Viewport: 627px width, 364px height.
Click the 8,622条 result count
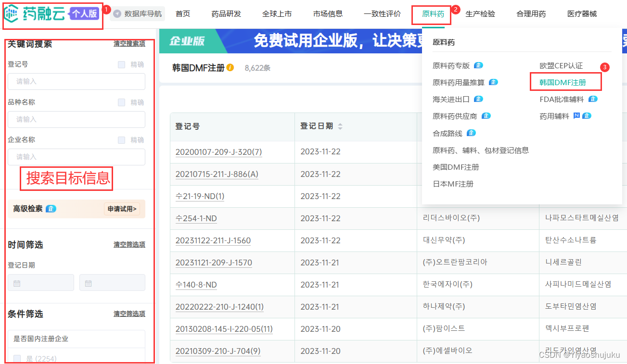point(257,68)
